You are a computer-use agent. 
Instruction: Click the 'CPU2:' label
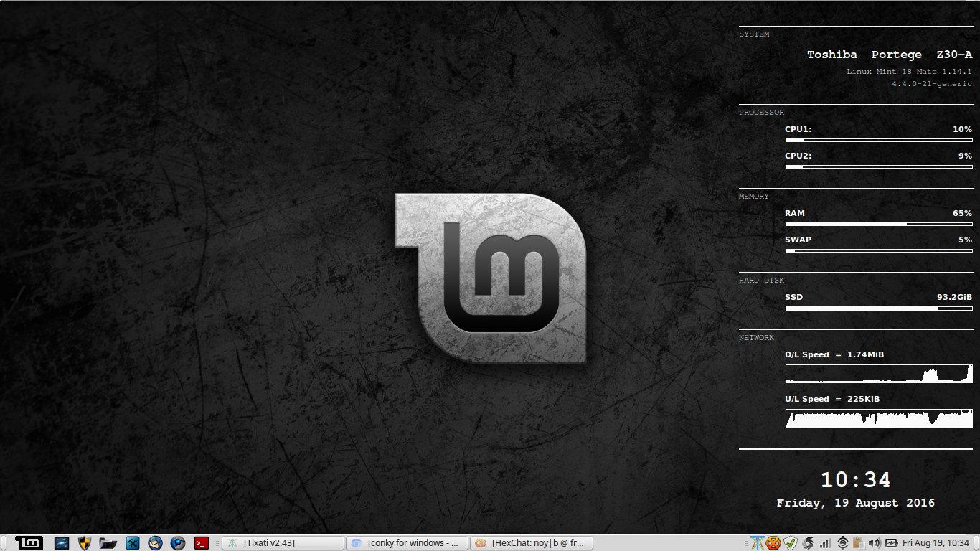point(798,156)
